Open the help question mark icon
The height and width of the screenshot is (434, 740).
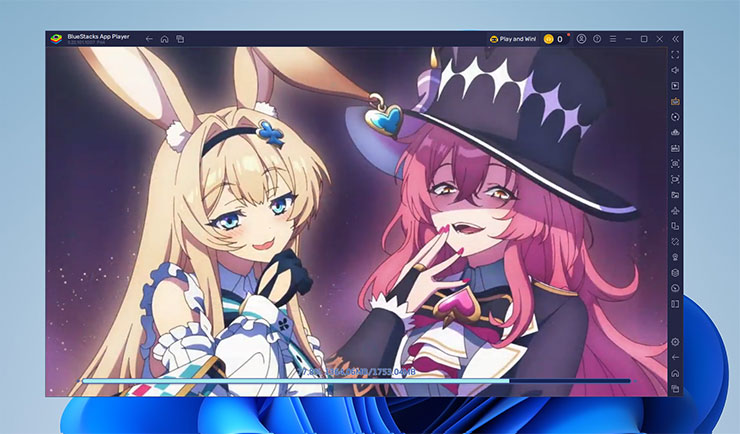[597, 39]
